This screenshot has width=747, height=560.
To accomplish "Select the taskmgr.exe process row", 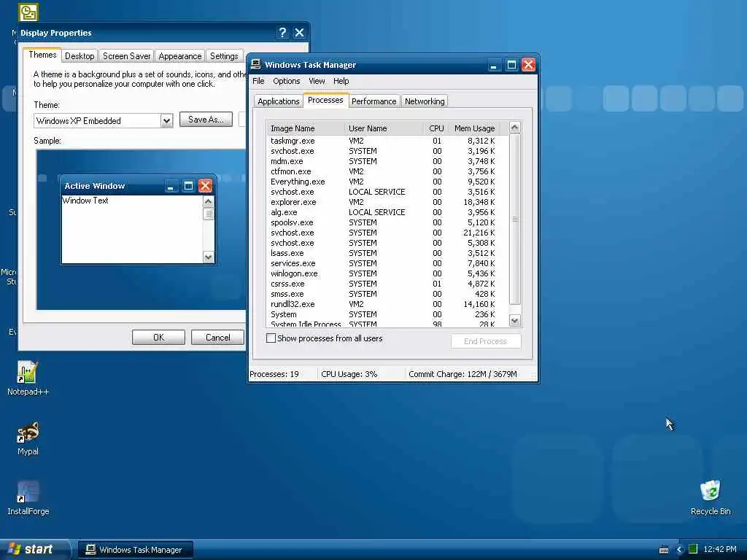I will pos(387,141).
